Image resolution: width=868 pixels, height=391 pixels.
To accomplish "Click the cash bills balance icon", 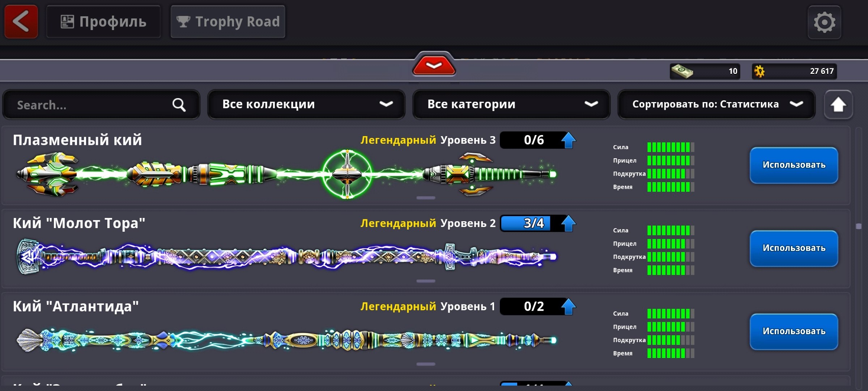I will 682,71.
